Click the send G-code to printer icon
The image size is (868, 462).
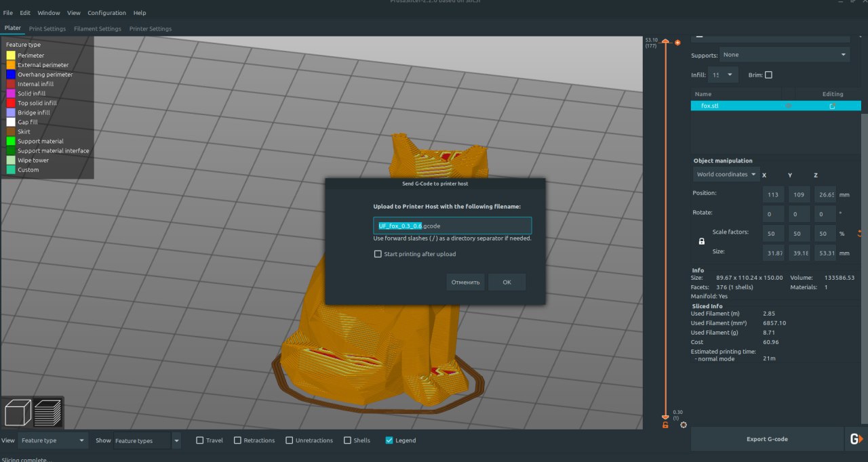point(856,439)
